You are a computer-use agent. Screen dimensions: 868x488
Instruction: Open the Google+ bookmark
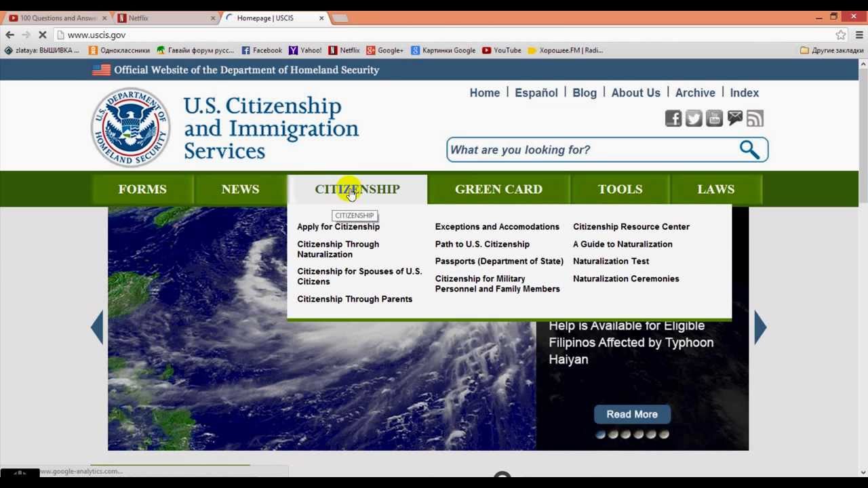[384, 50]
